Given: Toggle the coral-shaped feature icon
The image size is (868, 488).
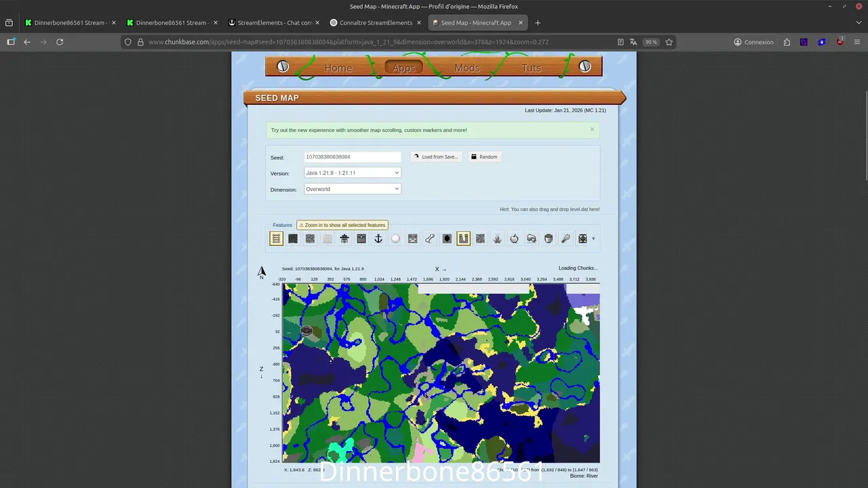Looking at the screenshot, I should click(x=497, y=239).
